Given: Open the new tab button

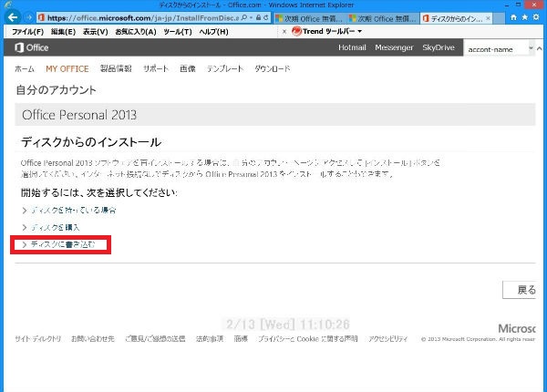Looking at the screenshot, I should coord(500,18).
